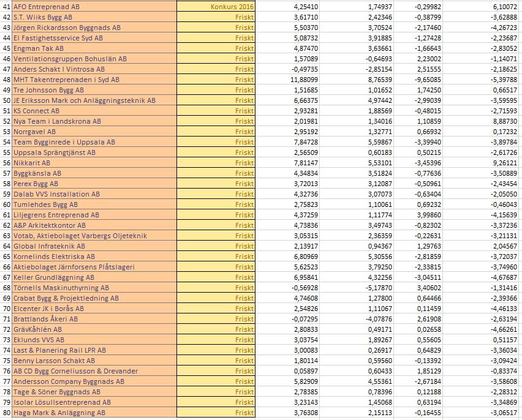Click 'Keller Grundläggning AB' cell
Screen dimensions: 522x420
[94, 277]
